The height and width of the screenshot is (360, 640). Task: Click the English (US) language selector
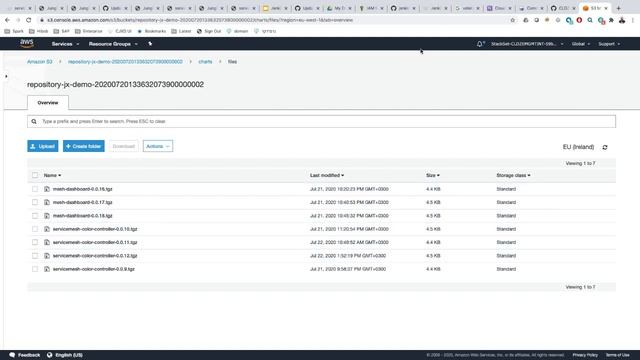point(69,355)
